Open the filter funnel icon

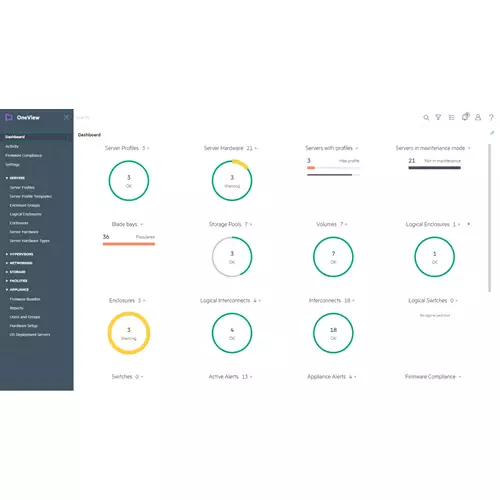438,117
